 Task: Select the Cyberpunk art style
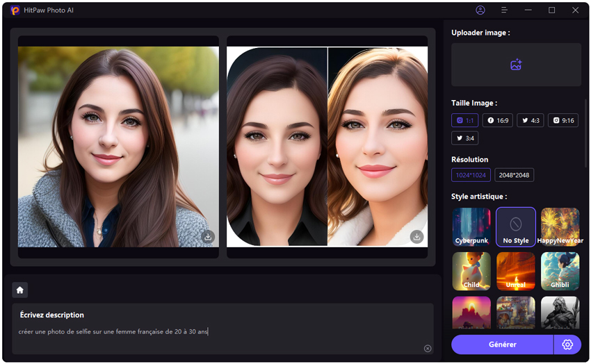(471, 226)
